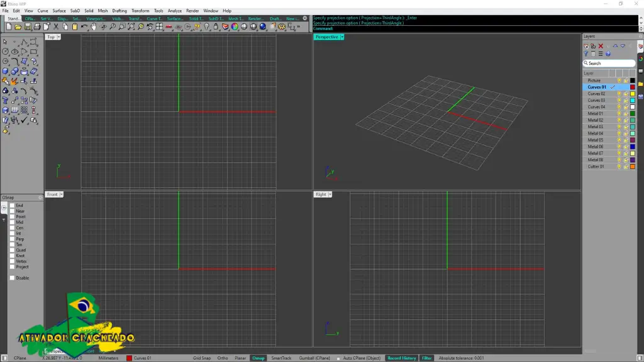Image resolution: width=644 pixels, height=362 pixels.
Task: Enable the Mid object snap checkbox
Action: [13, 222]
